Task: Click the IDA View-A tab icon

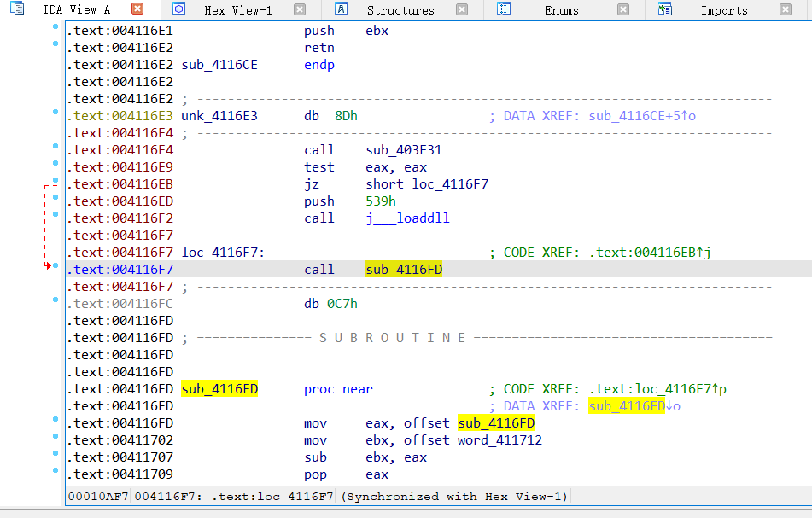Action: pyautogui.click(x=17, y=9)
